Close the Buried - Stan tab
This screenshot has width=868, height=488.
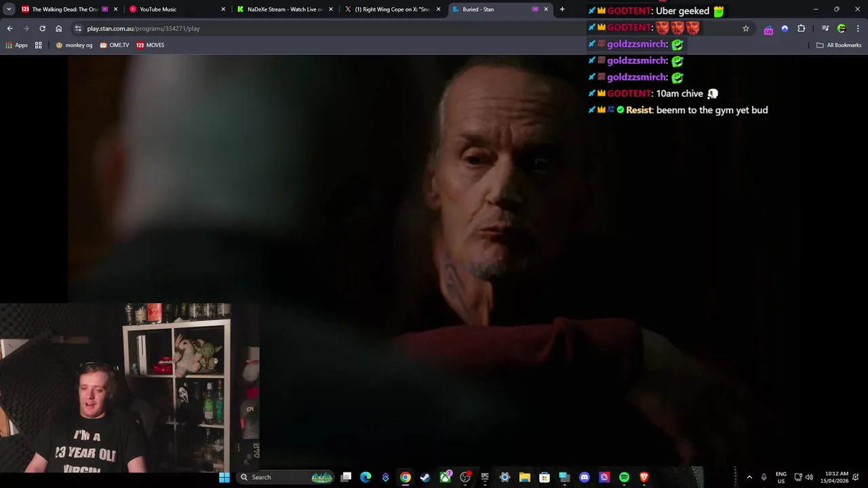pos(546,9)
